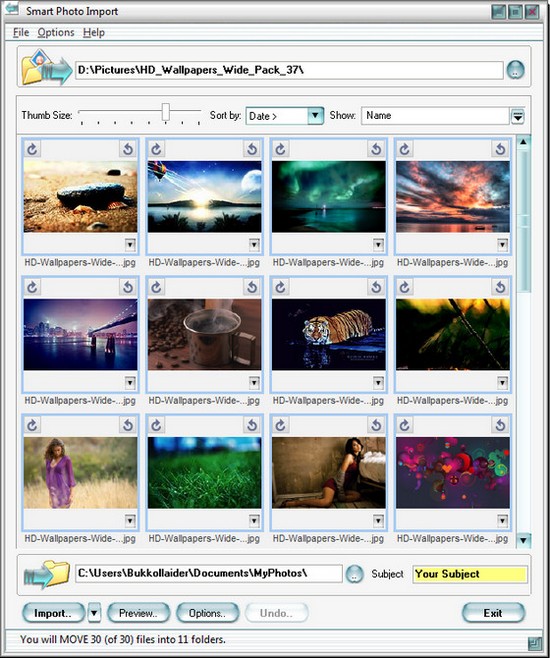
Task: Select the green aurora wallpaper thumbnail
Action: point(329,196)
